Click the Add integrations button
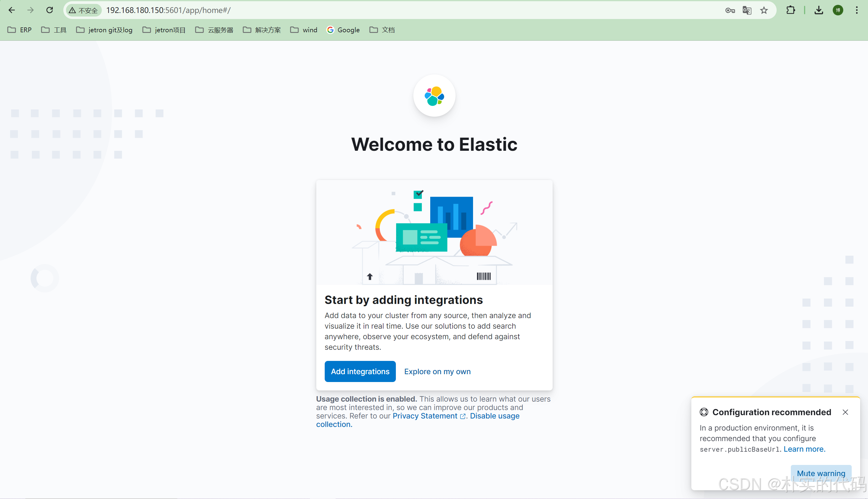Viewport: 868px width, 499px height. point(360,371)
